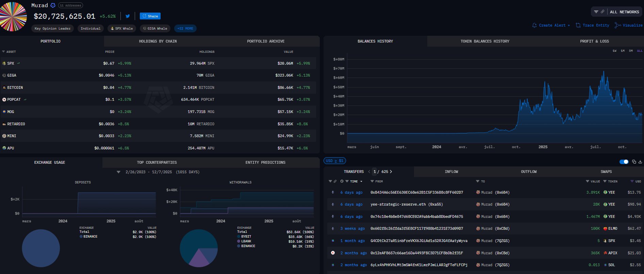Click the Share button

tap(150, 16)
